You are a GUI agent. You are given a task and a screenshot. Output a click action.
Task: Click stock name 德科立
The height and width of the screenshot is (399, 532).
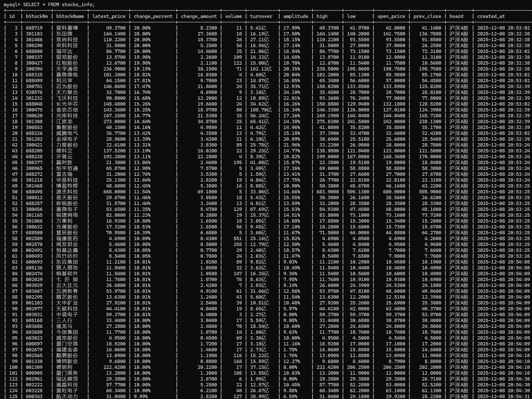tap(64, 151)
